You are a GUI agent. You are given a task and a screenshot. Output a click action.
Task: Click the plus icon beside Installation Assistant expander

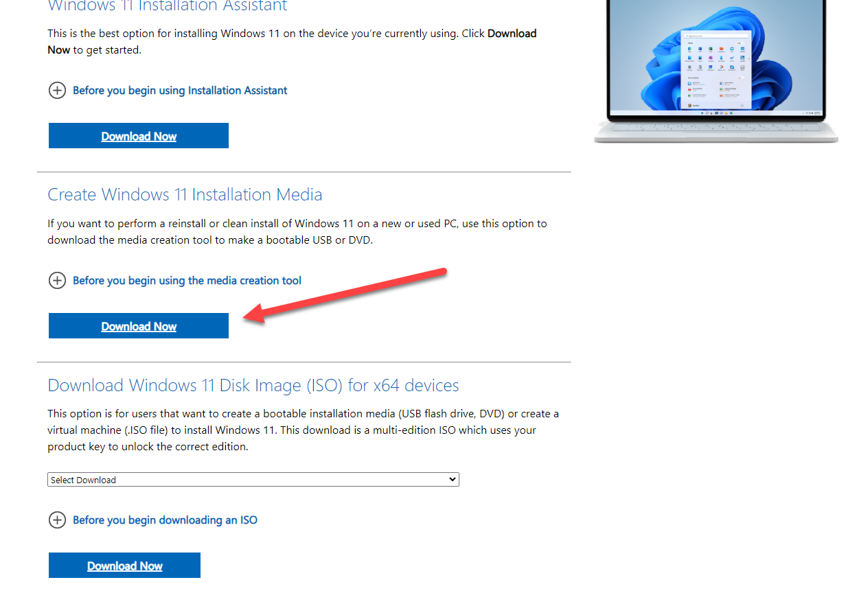[57, 91]
